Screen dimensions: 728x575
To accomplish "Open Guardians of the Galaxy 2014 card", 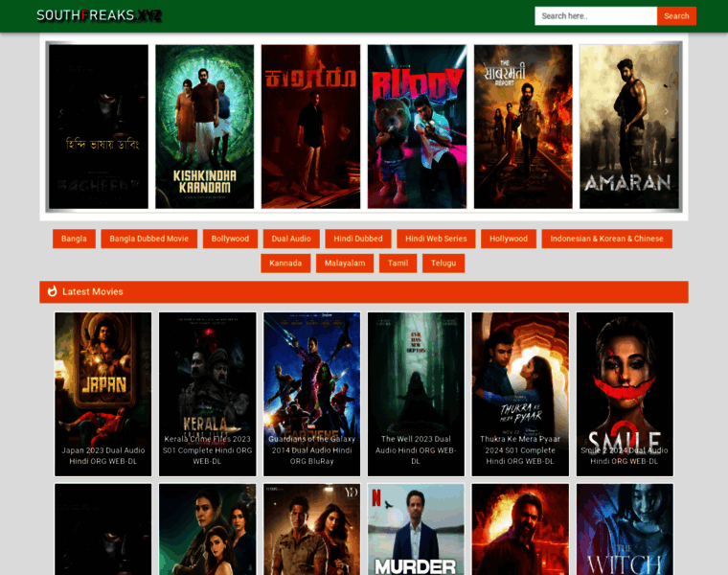I will pyautogui.click(x=311, y=394).
